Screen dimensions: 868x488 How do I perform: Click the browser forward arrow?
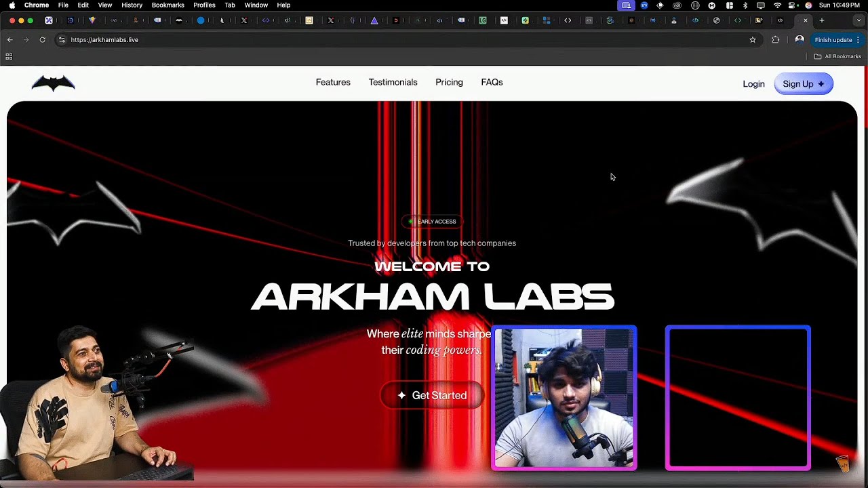[26, 40]
